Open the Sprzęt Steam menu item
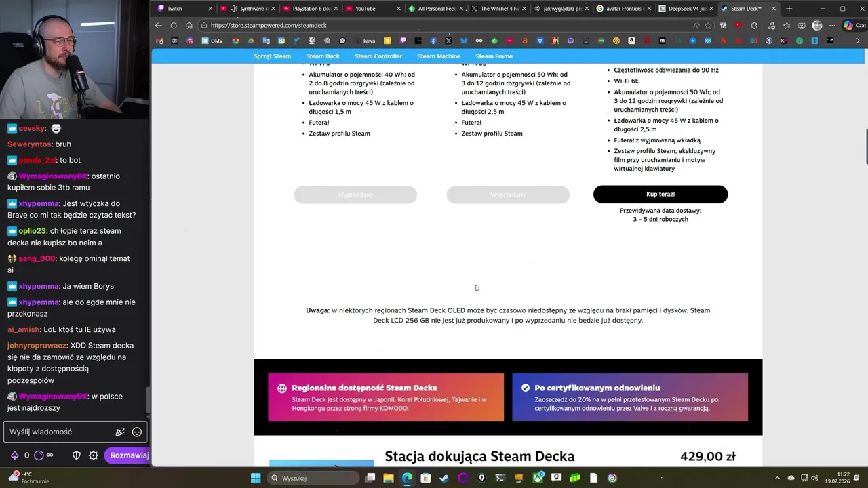The image size is (868, 488). click(272, 56)
